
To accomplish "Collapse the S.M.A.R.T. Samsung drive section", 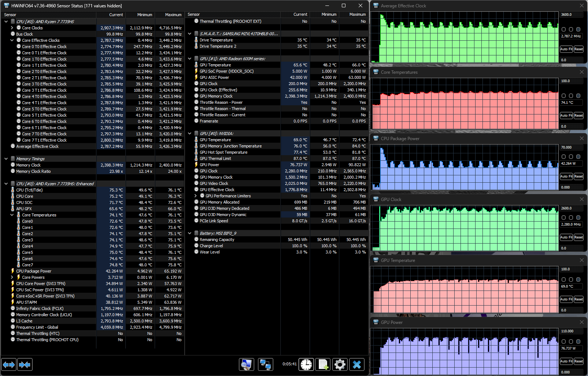I will tap(189, 34).
